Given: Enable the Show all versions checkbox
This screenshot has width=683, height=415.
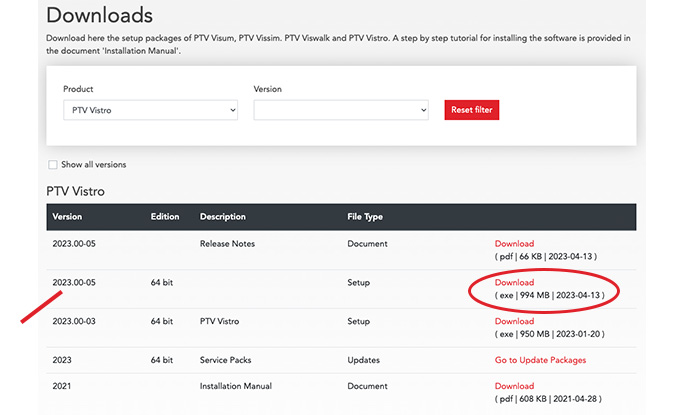Looking at the screenshot, I should tap(53, 165).
